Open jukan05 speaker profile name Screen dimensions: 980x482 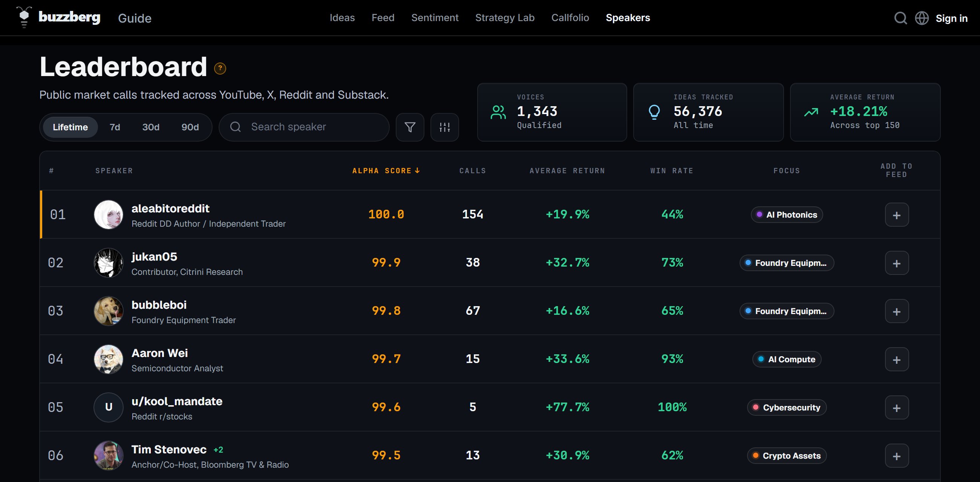pyautogui.click(x=154, y=256)
